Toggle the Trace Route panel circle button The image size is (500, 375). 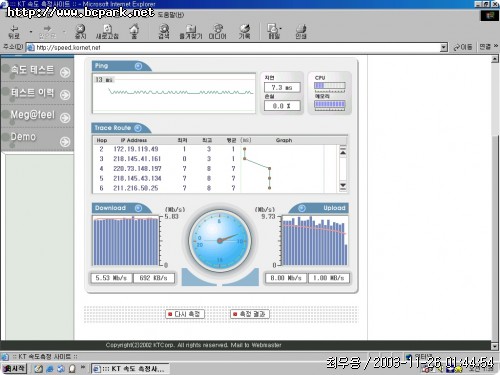[x=138, y=128]
